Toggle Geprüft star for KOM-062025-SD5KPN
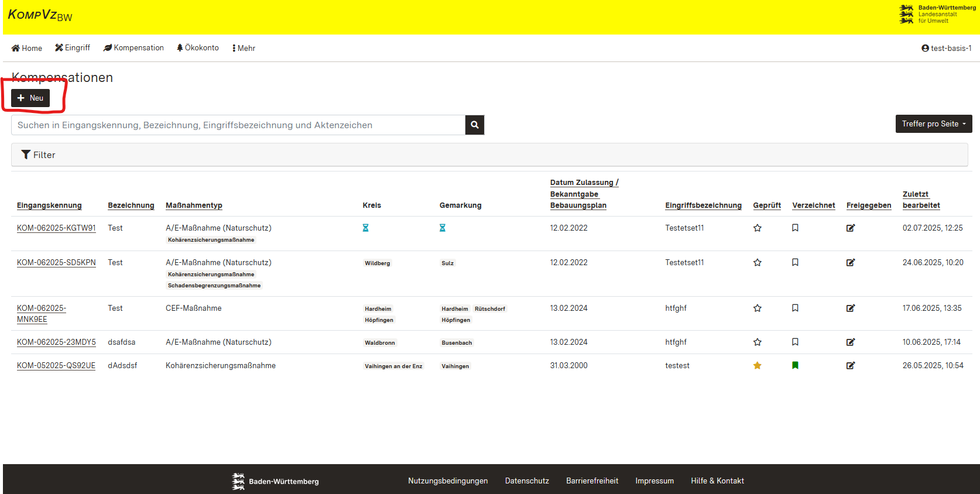This screenshot has height=494, width=980. coord(757,263)
